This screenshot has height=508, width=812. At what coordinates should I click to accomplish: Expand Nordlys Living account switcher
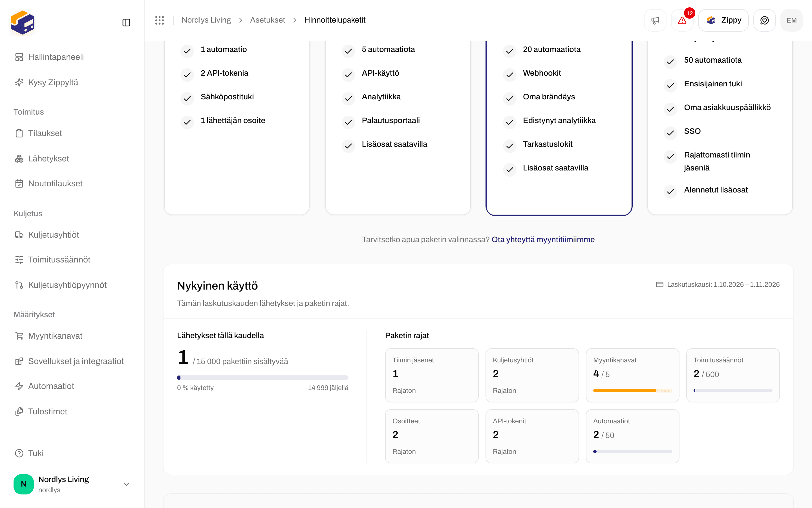(x=72, y=484)
